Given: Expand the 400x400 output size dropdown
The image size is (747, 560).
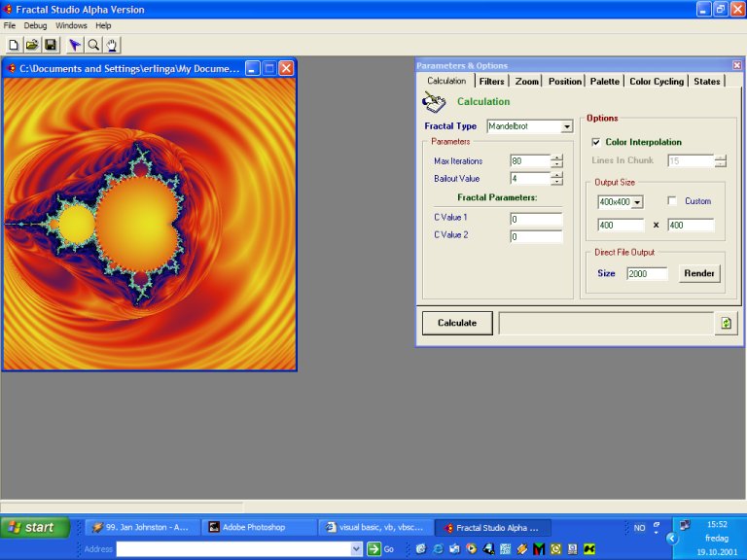Looking at the screenshot, I should 637,202.
